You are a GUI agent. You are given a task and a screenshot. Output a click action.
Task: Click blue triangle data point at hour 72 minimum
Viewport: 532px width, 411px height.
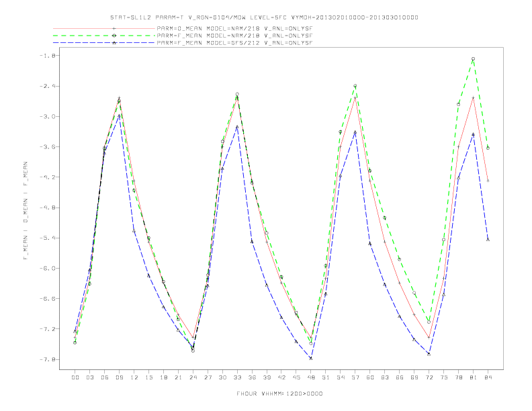coord(429,354)
